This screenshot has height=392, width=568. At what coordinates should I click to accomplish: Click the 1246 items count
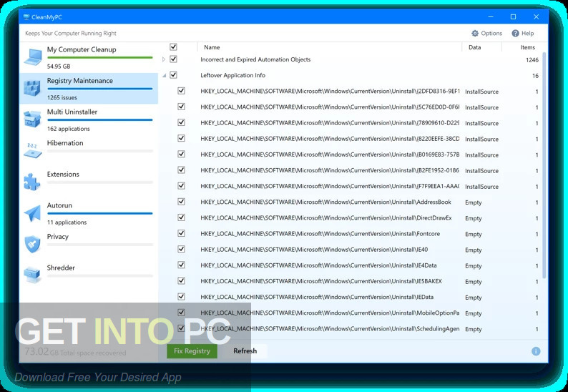click(532, 60)
